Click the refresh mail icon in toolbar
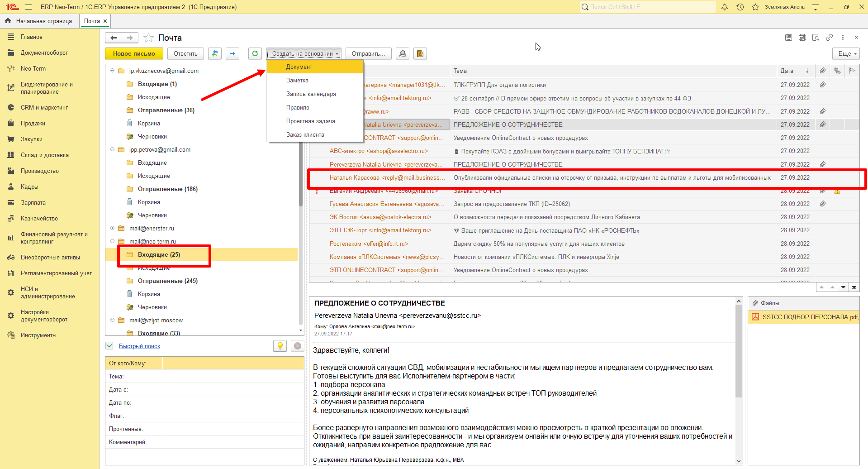This screenshot has width=868, height=469. click(x=255, y=53)
